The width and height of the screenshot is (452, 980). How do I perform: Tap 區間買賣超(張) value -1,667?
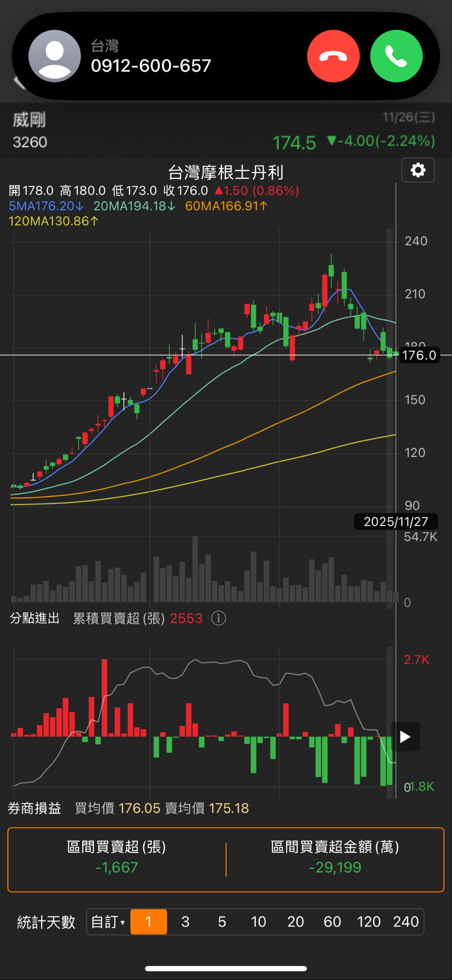(x=117, y=868)
